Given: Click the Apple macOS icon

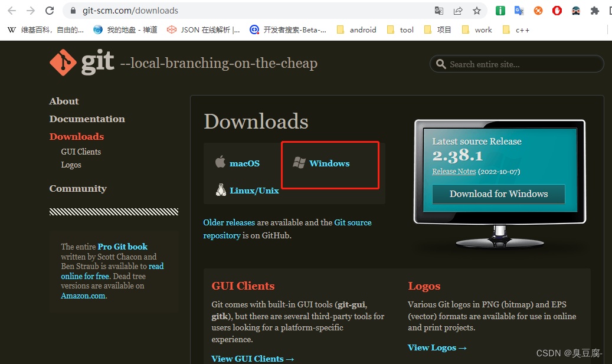Looking at the screenshot, I should pyautogui.click(x=220, y=162).
